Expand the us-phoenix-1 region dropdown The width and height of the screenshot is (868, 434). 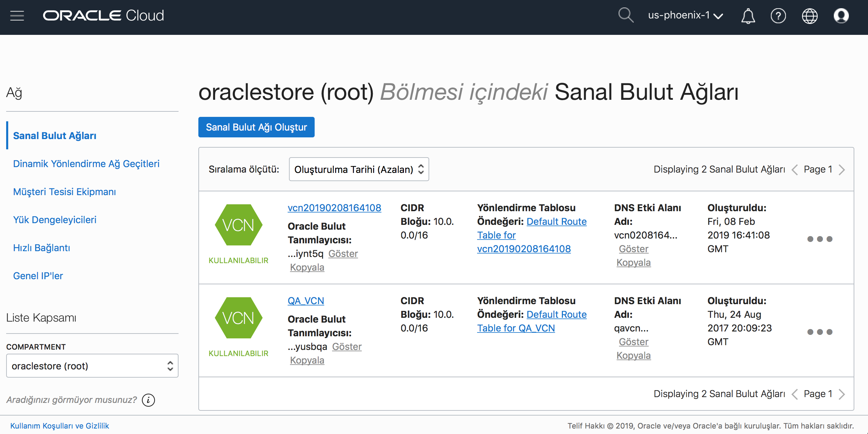[685, 15]
